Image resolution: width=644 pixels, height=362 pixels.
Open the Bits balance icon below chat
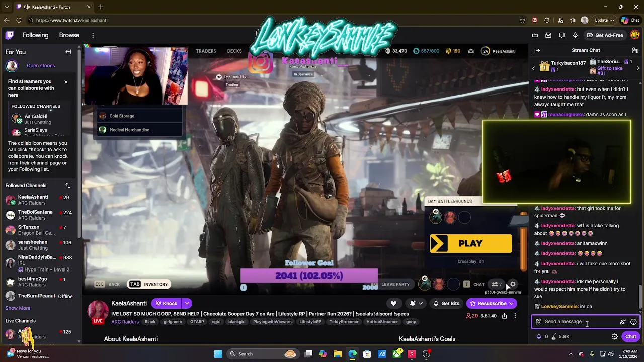tap(539, 337)
